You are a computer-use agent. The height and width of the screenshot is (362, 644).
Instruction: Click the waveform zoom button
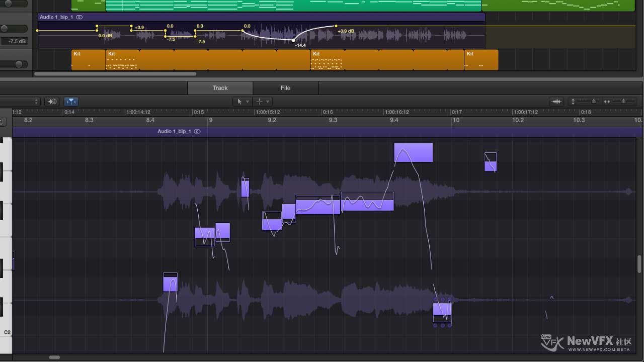click(x=556, y=102)
